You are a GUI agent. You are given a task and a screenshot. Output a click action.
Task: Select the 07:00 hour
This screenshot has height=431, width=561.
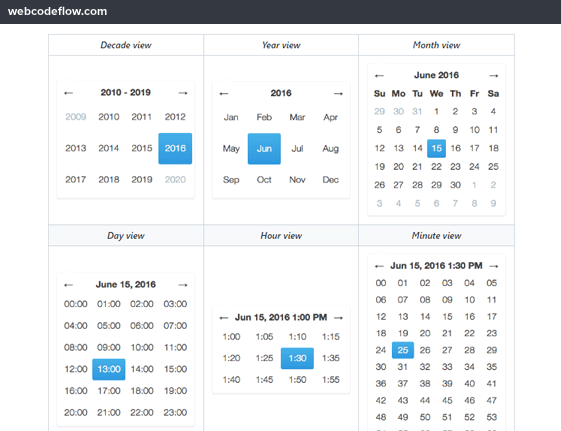pyautogui.click(x=175, y=326)
